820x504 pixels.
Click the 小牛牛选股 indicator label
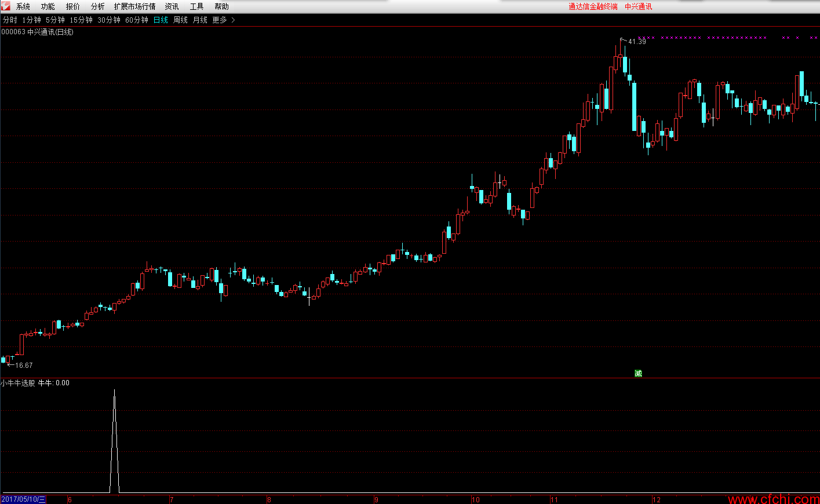(18, 383)
